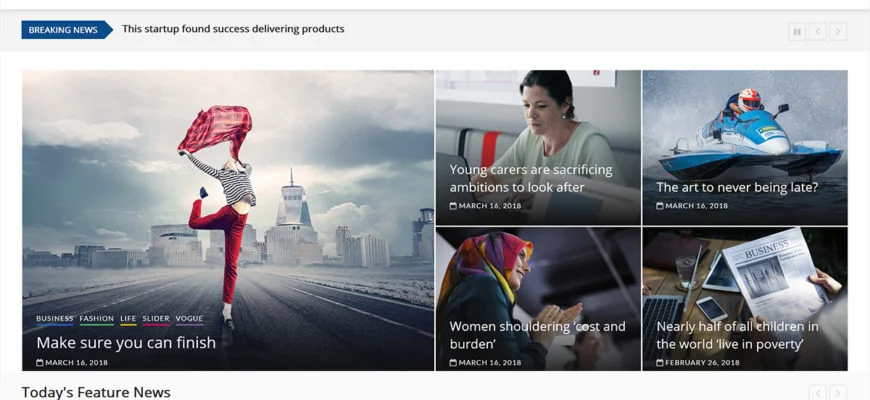Advance to next breaking news headline
Viewport: 870px width, 400px height.
838,31
